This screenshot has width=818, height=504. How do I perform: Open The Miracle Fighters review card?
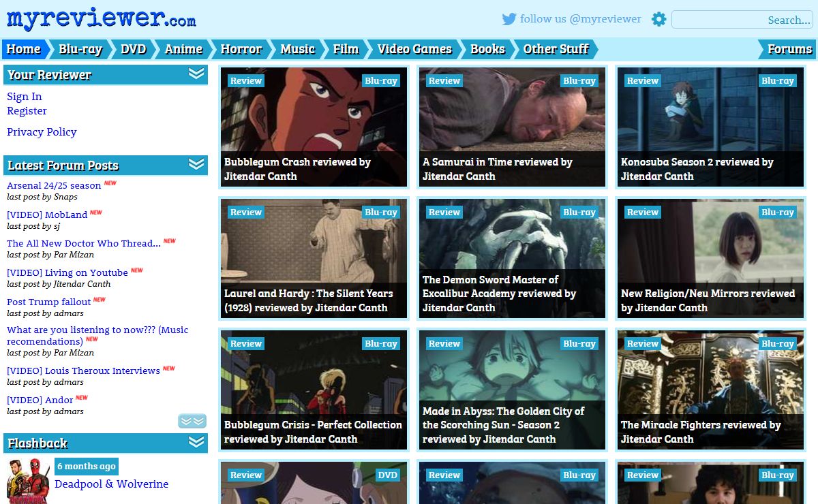(x=710, y=390)
